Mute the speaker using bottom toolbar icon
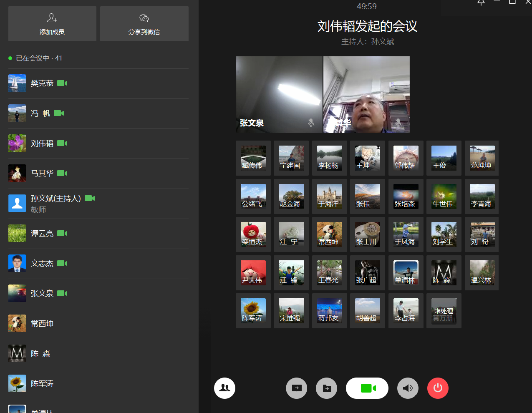Viewport: 532px width, 413px height. (x=408, y=388)
